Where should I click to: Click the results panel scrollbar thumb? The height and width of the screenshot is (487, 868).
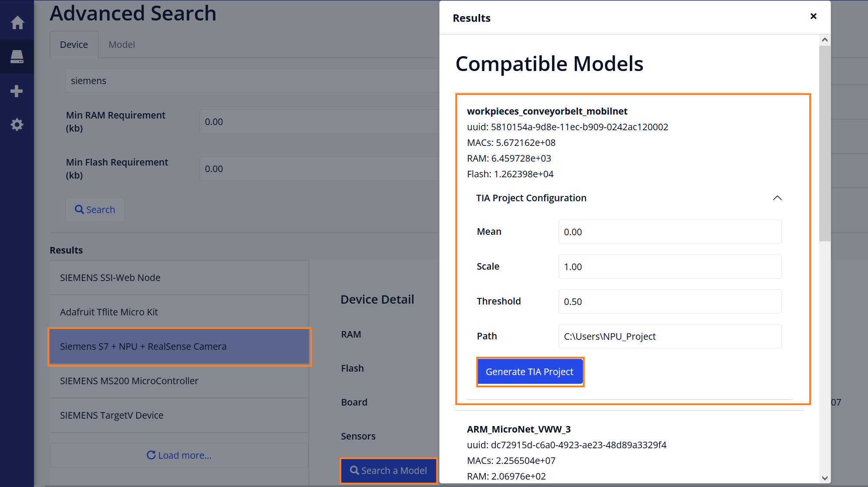(x=824, y=143)
